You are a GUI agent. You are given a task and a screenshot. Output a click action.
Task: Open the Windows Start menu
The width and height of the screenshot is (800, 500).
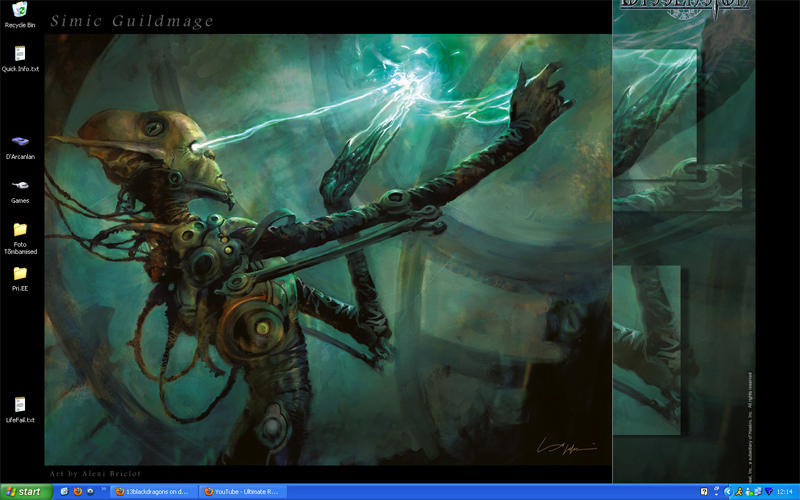pos(26,492)
